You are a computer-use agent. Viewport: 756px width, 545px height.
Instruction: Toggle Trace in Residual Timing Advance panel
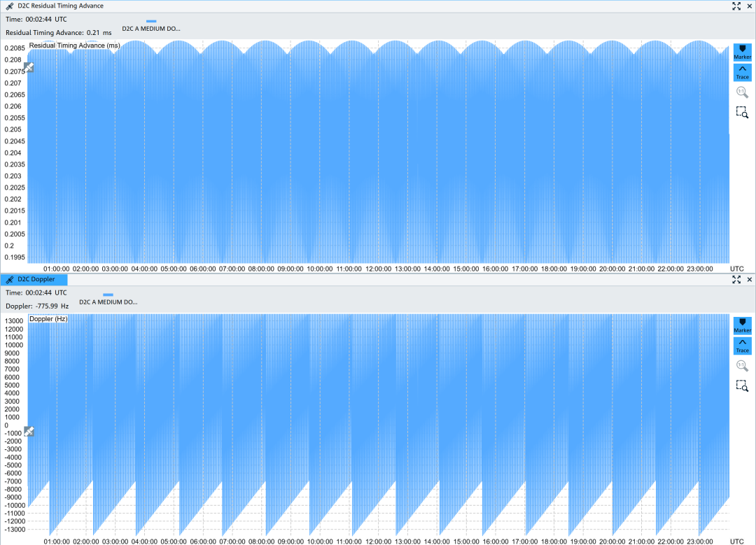coord(742,72)
